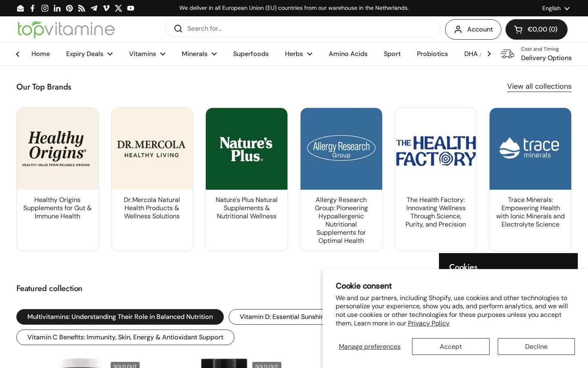The height and width of the screenshot is (368, 588).
Task: Open the Vimeo social icon
Action: [x=106, y=8]
